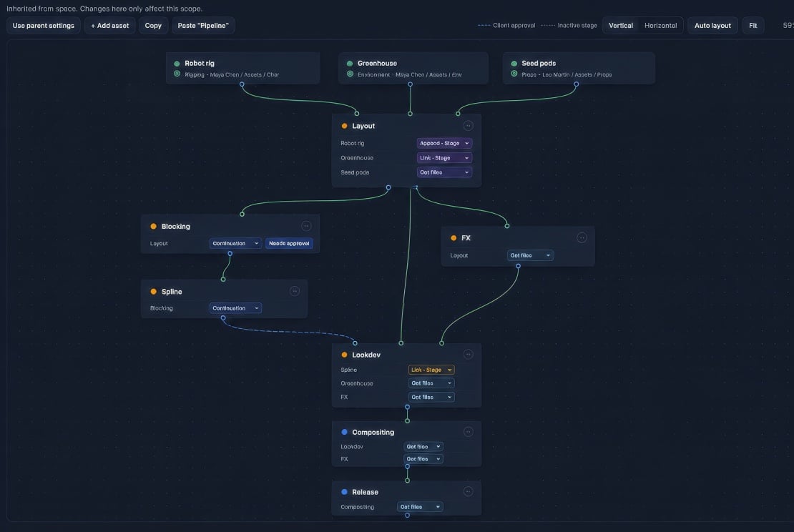The height and width of the screenshot is (532, 794).
Task: Click the Rigging type icon under Robot rig
Action: pos(177,74)
